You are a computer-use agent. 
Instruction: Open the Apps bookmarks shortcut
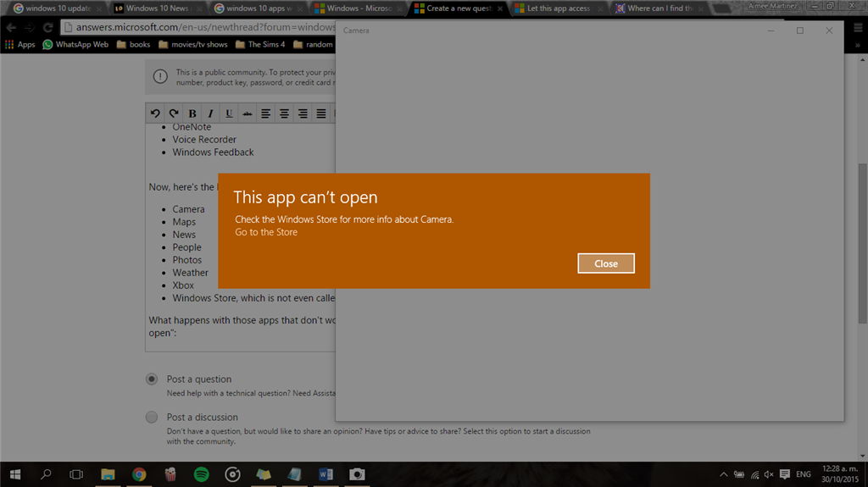20,44
